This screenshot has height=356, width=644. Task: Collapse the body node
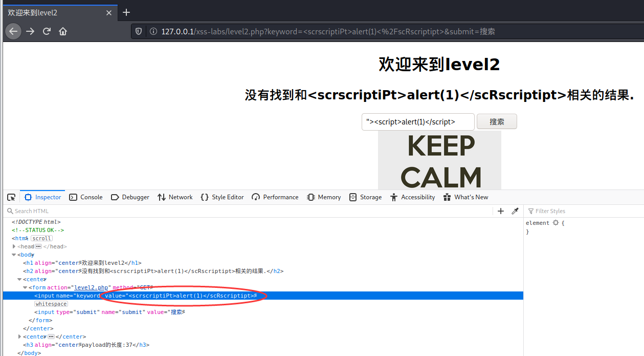click(x=14, y=255)
